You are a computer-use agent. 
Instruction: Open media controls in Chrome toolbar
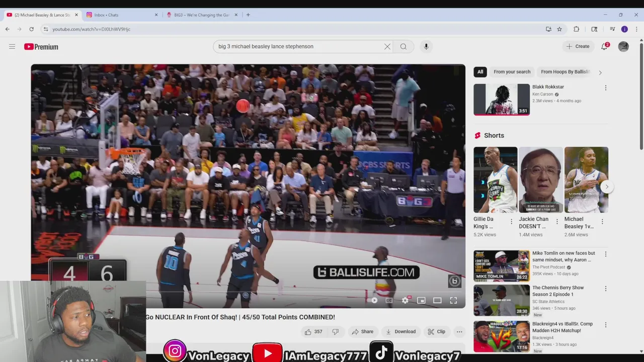point(612,29)
